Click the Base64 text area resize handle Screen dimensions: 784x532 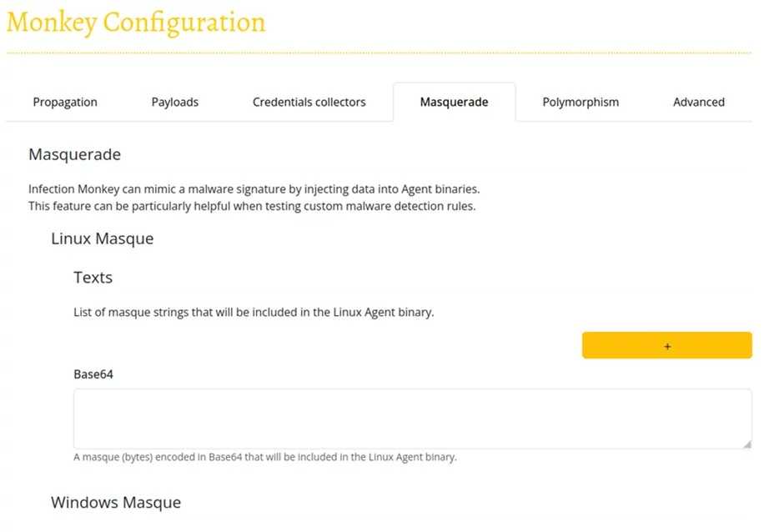coord(746,444)
